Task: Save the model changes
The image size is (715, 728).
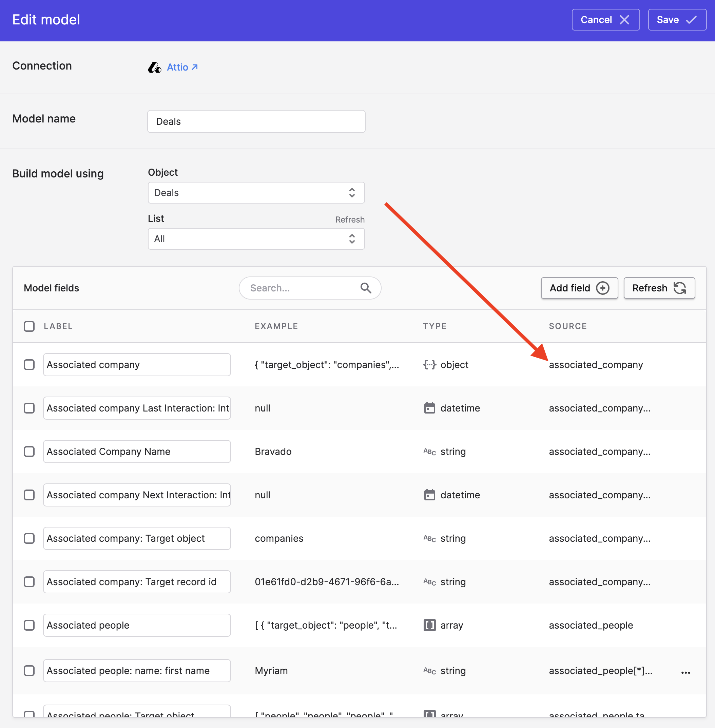Action: pos(677,20)
